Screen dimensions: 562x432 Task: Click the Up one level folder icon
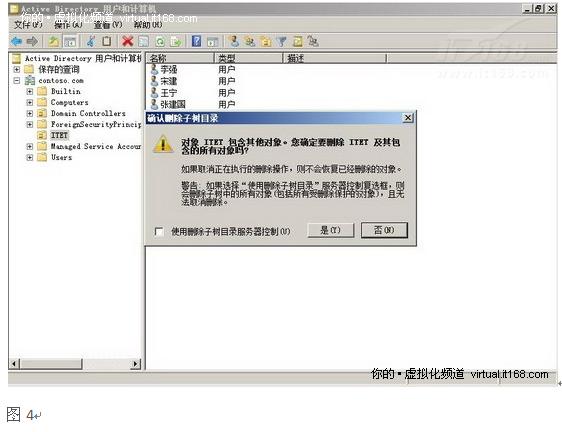(x=53, y=42)
